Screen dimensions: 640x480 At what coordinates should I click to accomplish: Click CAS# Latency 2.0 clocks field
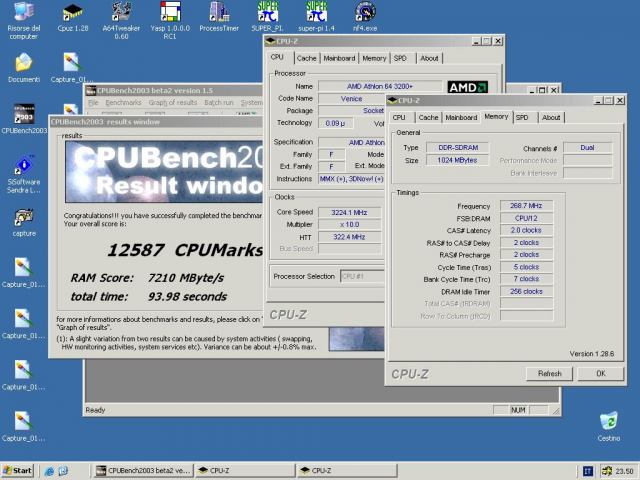pyautogui.click(x=526, y=230)
